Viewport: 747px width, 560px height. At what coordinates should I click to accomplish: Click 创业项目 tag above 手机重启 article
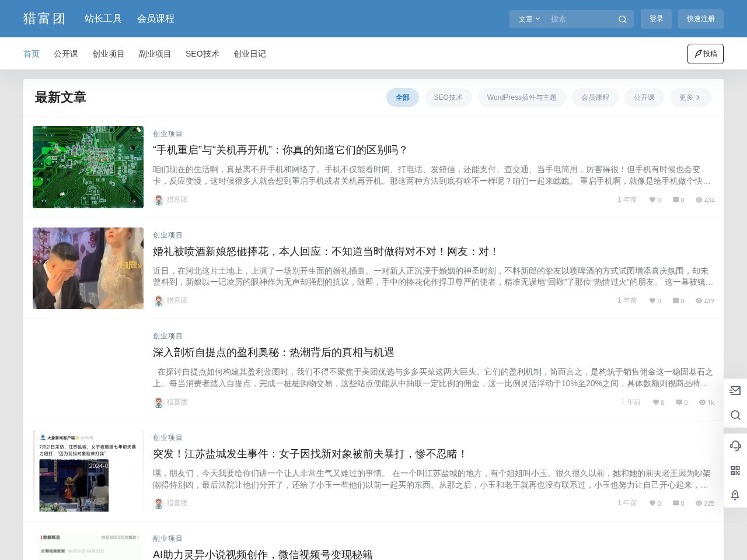(167, 134)
